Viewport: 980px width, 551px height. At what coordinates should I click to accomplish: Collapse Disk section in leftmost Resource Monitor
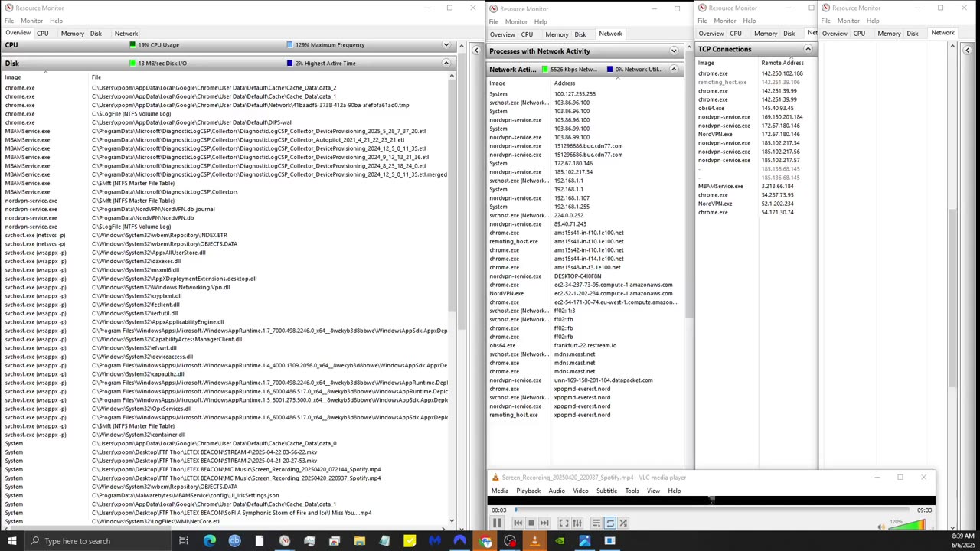446,64
